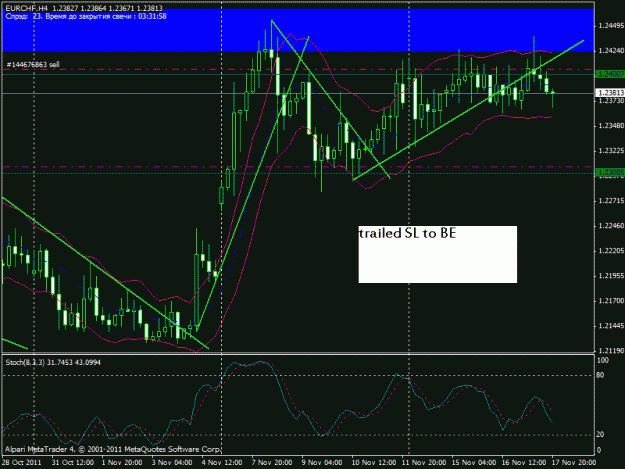Click the 1.22205 price scale label
The width and height of the screenshot is (625, 469).
611,251
